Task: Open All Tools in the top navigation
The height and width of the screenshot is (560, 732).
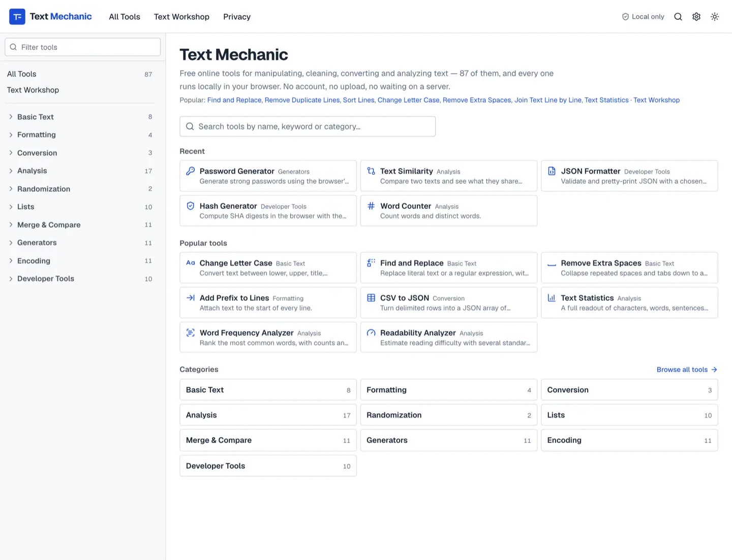Action: coord(125,17)
